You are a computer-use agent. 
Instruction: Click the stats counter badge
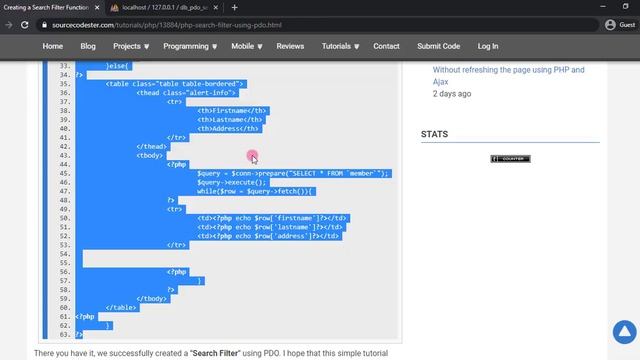(x=510, y=159)
